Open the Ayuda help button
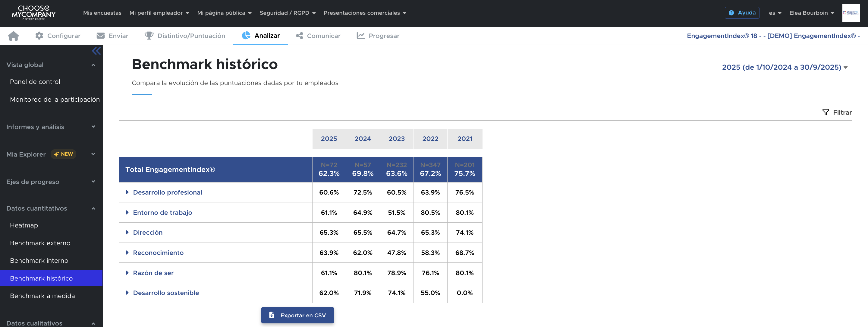 (742, 13)
